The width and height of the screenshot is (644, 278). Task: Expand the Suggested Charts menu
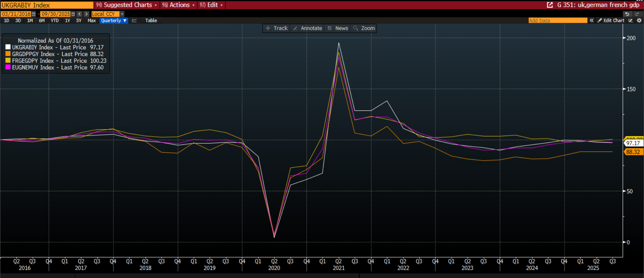click(x=126, y=5)
